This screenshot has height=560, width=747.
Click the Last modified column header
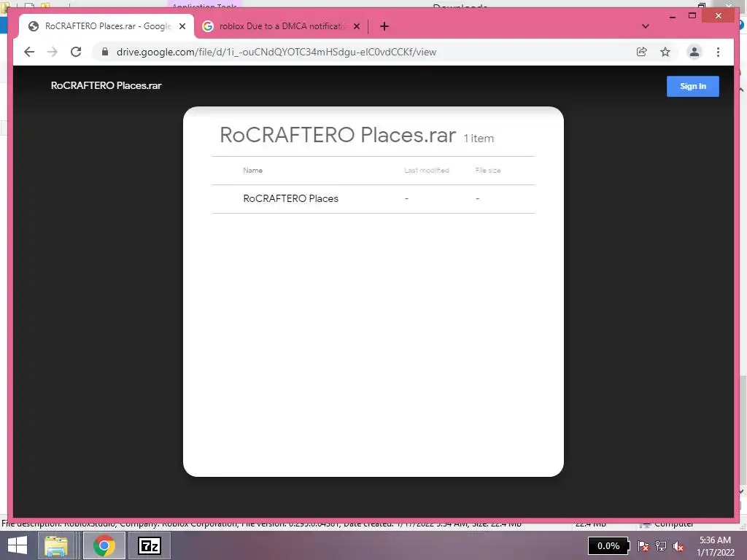coord(426,171)
